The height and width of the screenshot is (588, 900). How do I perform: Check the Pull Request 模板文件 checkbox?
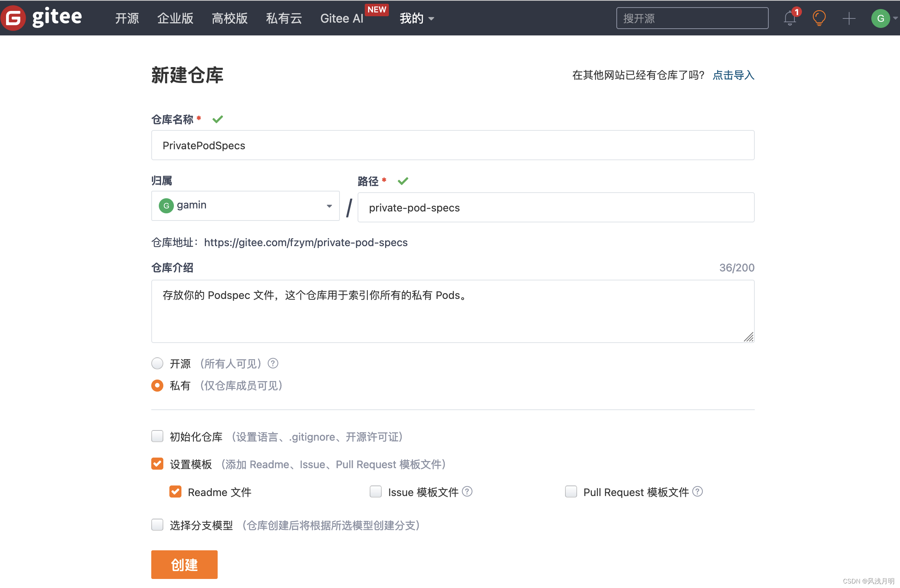click(x=571, y=492)
